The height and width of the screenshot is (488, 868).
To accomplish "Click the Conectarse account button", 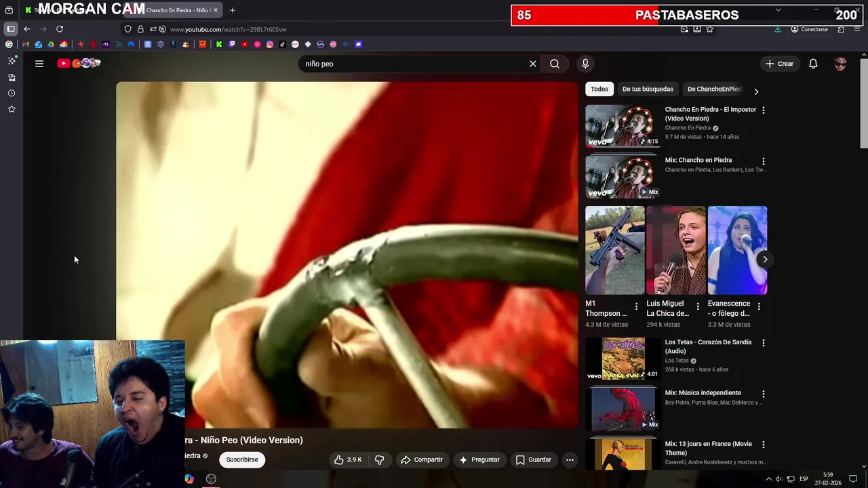I will tap(810, 29).
